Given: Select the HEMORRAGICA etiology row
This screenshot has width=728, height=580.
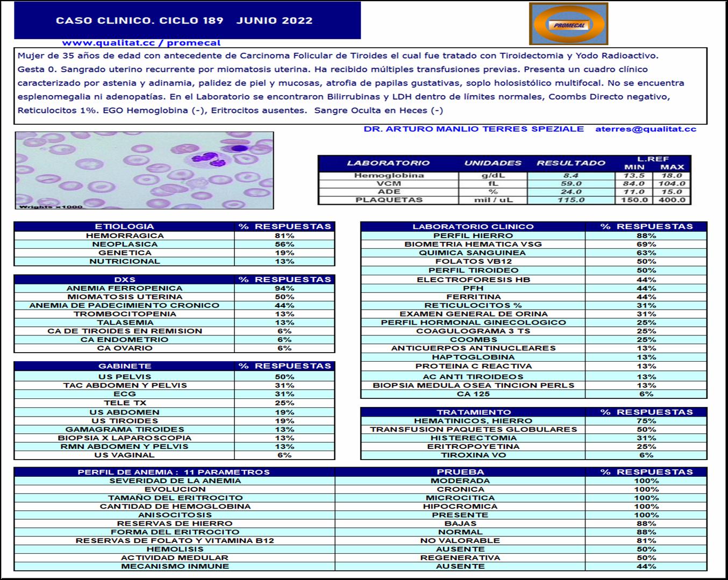Looking at the screenshot, I should [x=174, y=235].
